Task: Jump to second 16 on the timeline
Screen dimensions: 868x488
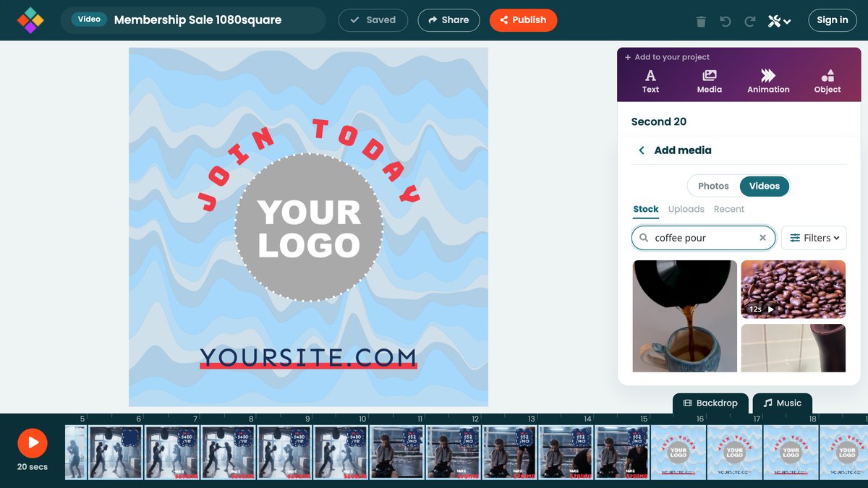Action: [700, 419]
